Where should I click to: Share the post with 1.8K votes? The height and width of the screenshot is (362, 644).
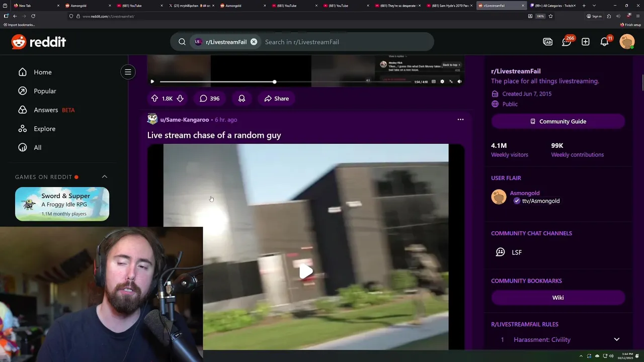pos(276,99)
